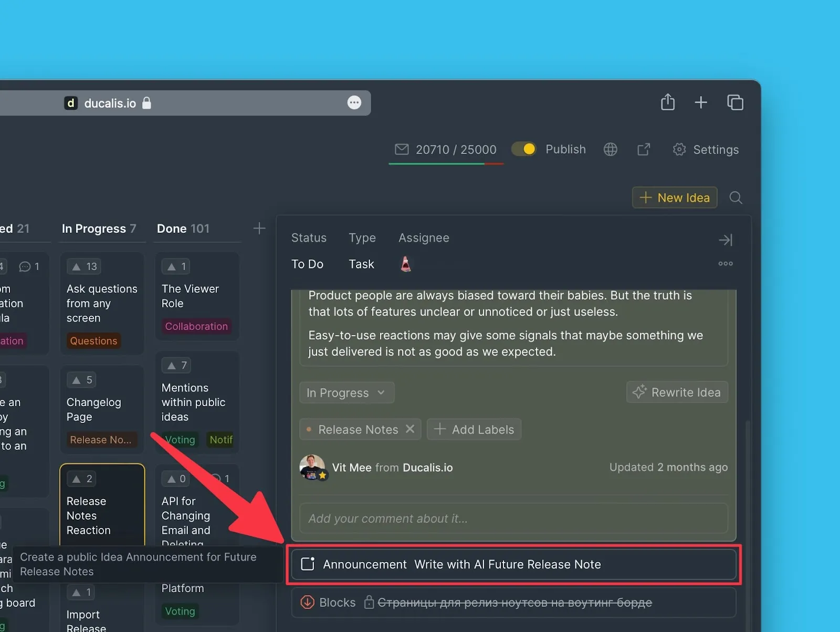This screenshot has width=840, height=632.
Task: Change the Task type selector
Action: 361,264
